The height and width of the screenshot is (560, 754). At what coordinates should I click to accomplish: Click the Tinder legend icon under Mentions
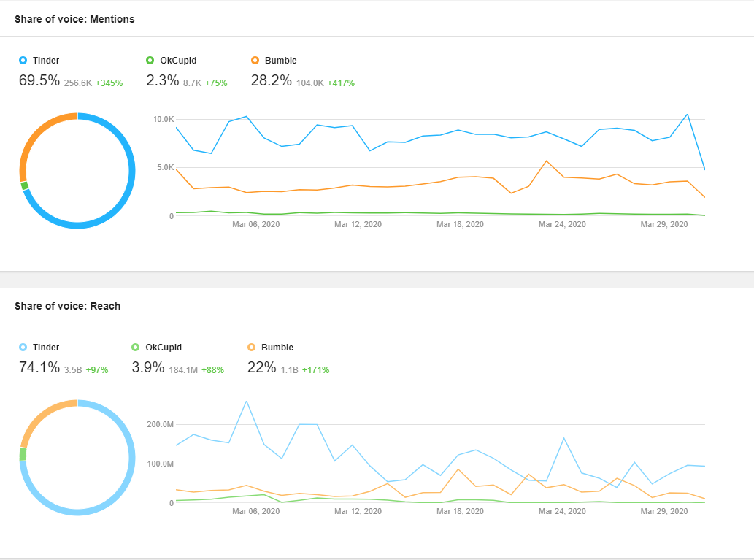(21, 61)
